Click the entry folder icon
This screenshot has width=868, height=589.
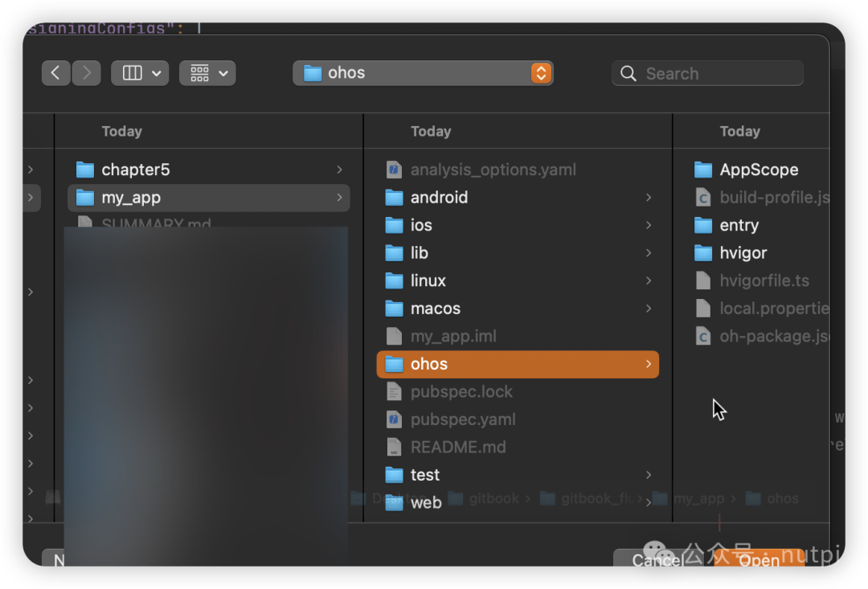(x=703, y=225)
